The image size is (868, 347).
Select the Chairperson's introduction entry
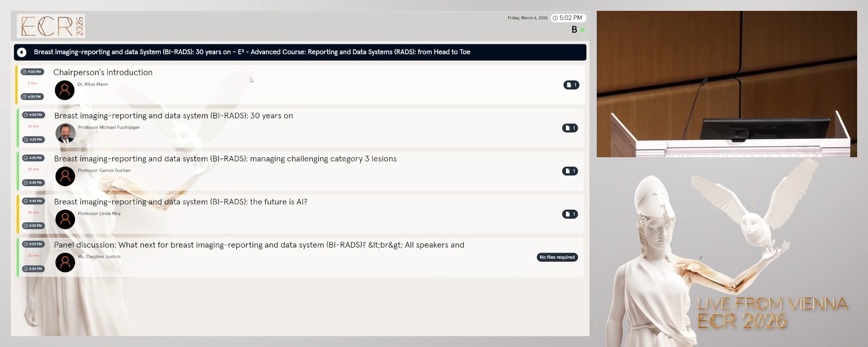tap(103, 72)
